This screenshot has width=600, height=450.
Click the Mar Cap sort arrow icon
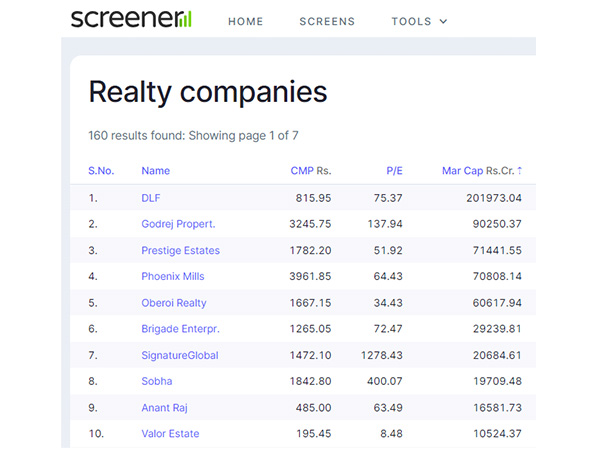(519, 171)
